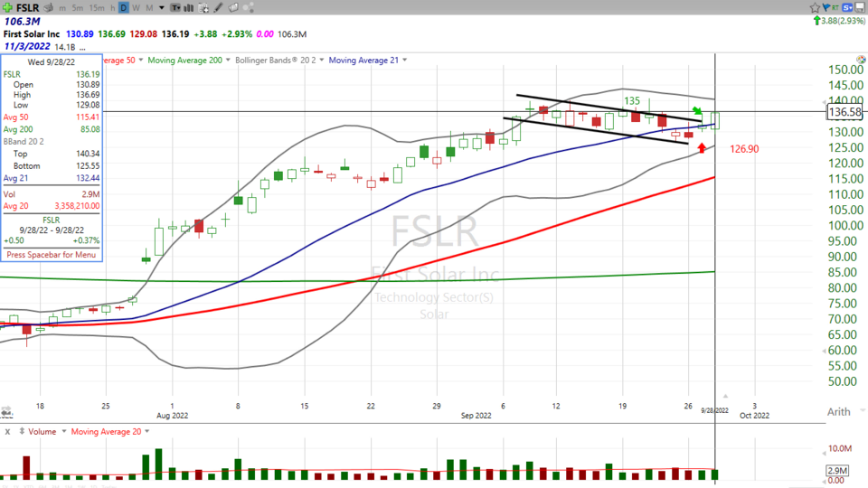The image size is (868, 488).
Task: Click the Avg 20 value 3,358,210.00
Action: (x=77, y=206)
